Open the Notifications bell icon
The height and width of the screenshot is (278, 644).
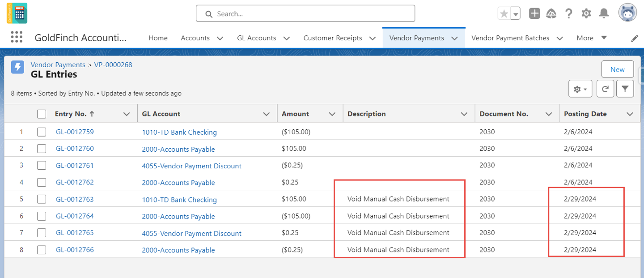coord(604,13)
